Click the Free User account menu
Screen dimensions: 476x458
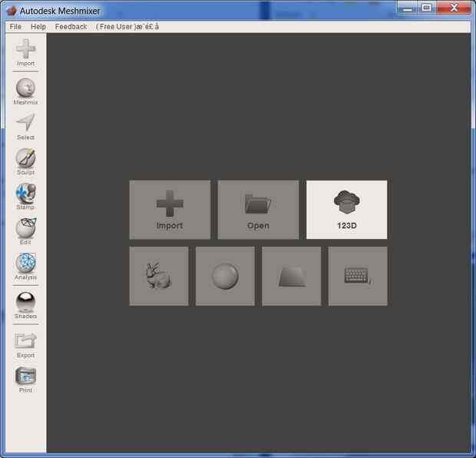127,27
